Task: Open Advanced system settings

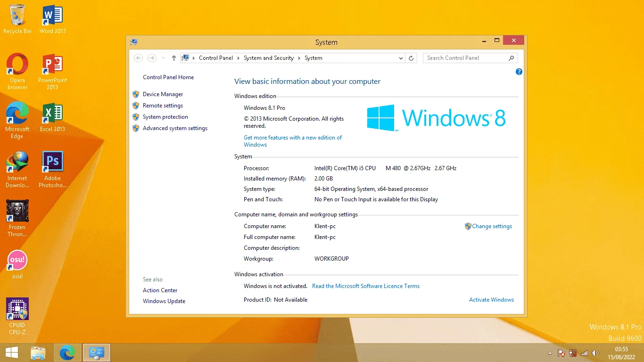Action: tap(175, 128)
